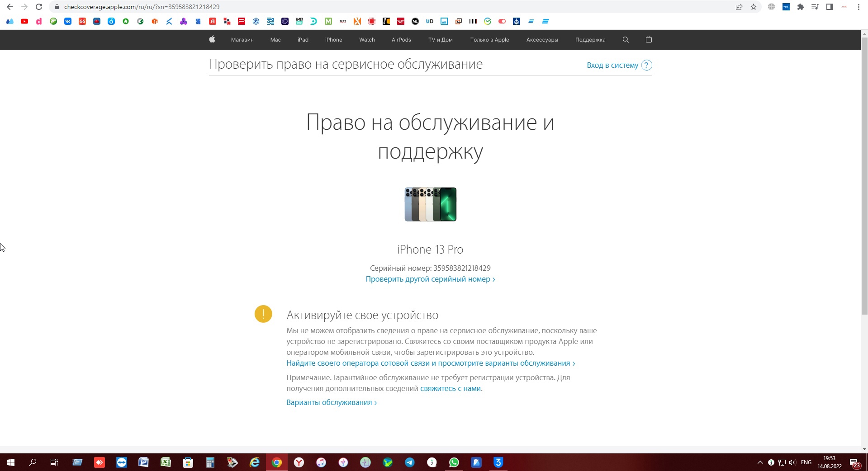Open Excel from the taskbar
The height and width of the screenshot is (471, 868).
click(166, 462)
